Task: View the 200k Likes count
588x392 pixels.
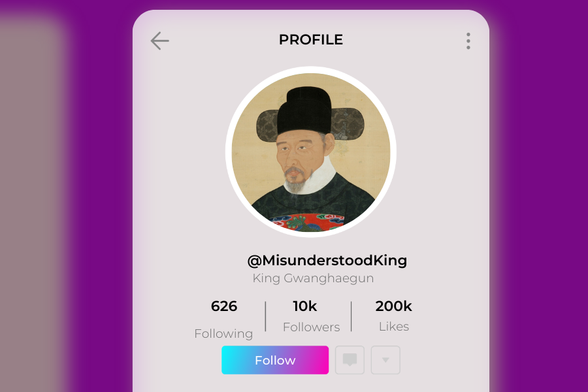Action: tap(394, 306)
